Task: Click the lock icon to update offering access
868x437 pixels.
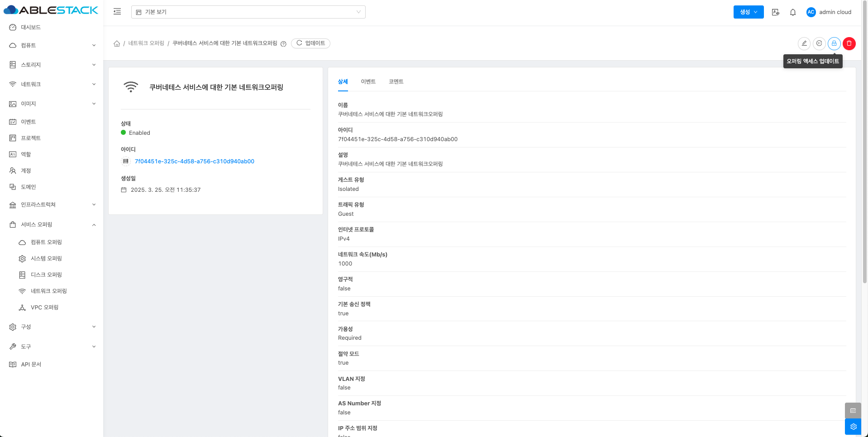Action: click(834, 43)
